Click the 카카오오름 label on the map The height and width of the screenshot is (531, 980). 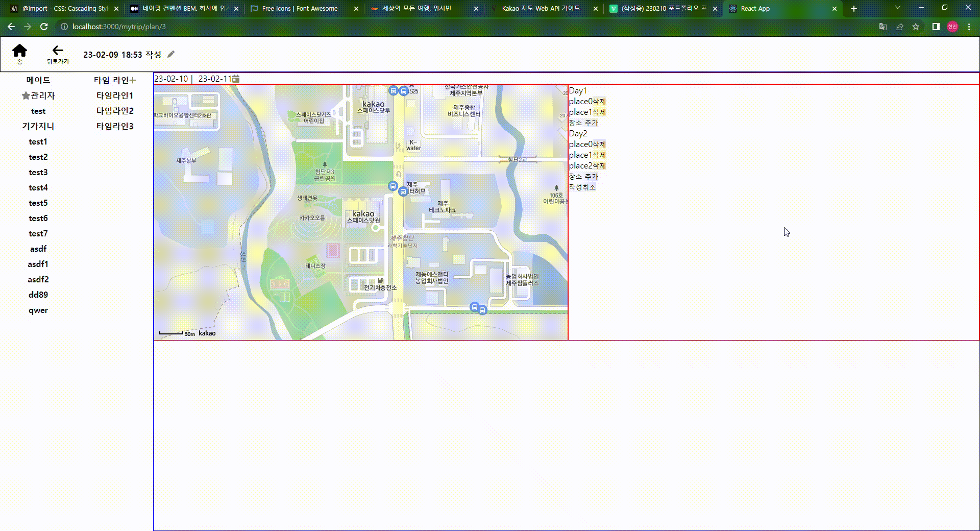[x=312, y=218]
